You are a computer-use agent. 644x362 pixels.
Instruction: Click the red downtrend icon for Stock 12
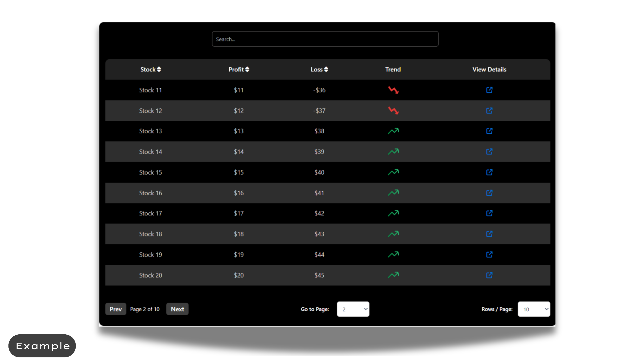[x=393, y=111]
